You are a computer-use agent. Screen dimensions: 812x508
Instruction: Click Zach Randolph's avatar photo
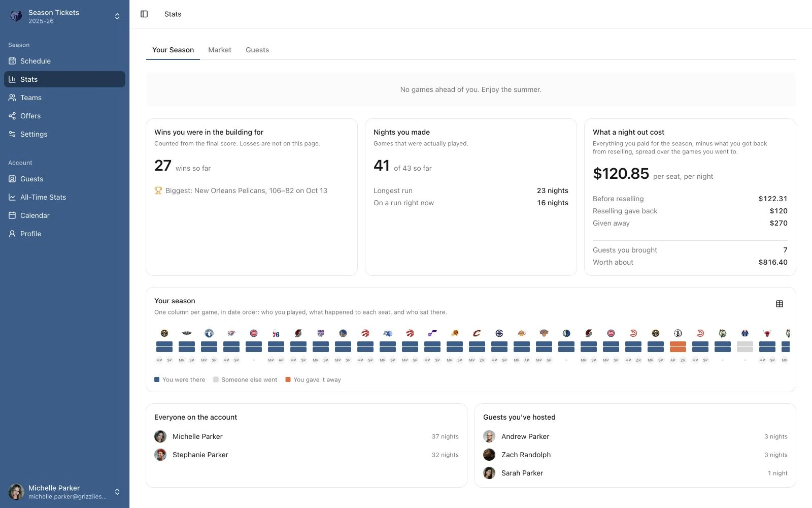click(x=489, y=455)
